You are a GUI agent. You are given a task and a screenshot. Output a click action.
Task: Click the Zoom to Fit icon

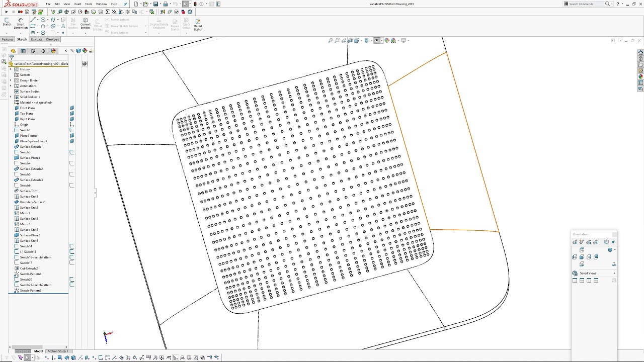331,40
